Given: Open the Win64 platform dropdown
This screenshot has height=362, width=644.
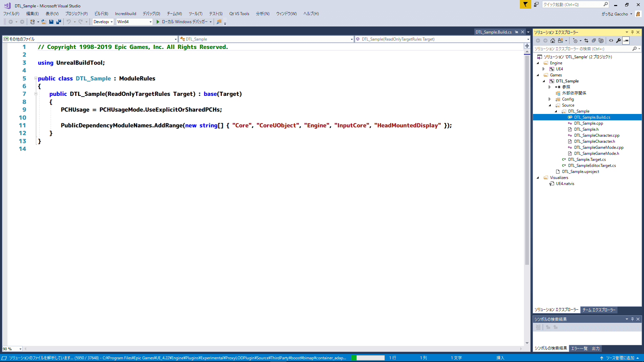Looking at the screenshot, I should click(x=150, y=22).
